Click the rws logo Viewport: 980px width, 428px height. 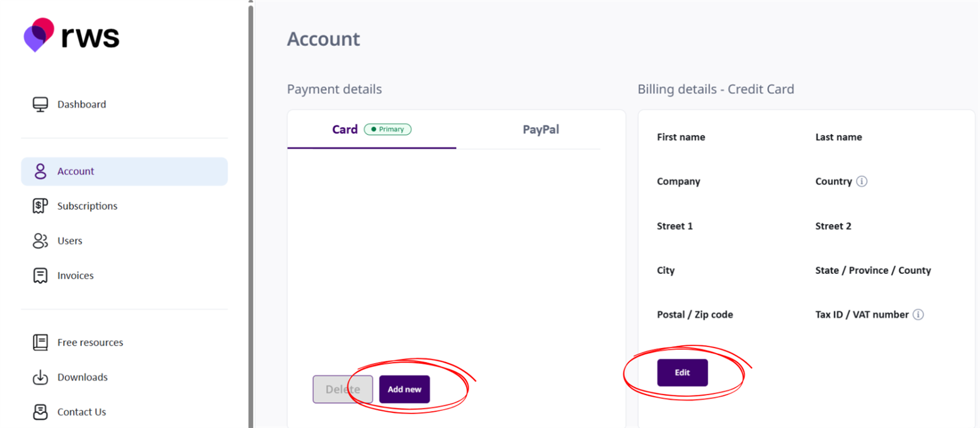71,35
